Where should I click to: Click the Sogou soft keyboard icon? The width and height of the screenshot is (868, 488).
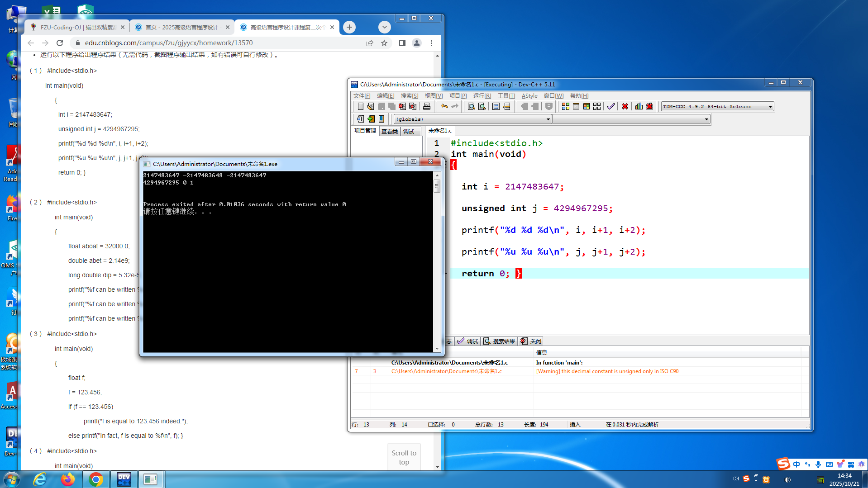[x=829, y=464]
